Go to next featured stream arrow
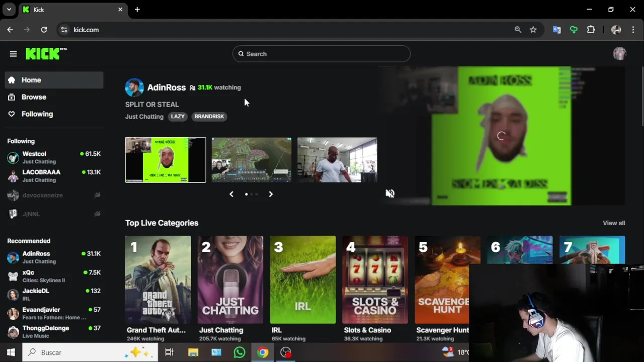Viewport: 644px width, 362px height. tap(271, 194)
